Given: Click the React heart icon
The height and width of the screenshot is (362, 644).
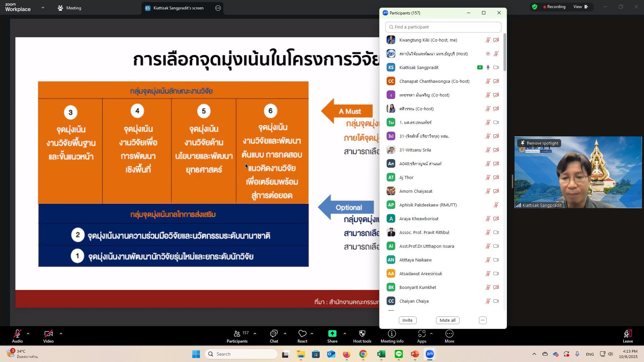Looking at the screenshot, I should (x=302, y=334).
